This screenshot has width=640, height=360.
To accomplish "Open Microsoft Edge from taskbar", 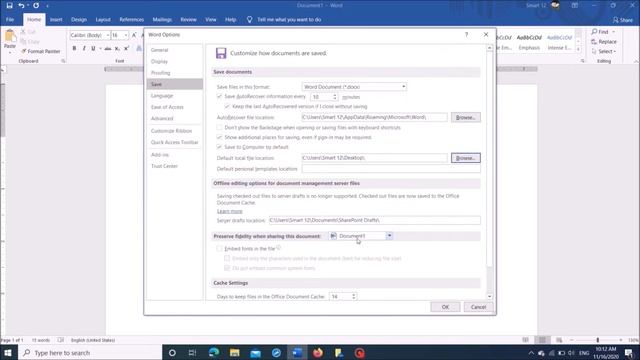I will click(x=213, y=353).
